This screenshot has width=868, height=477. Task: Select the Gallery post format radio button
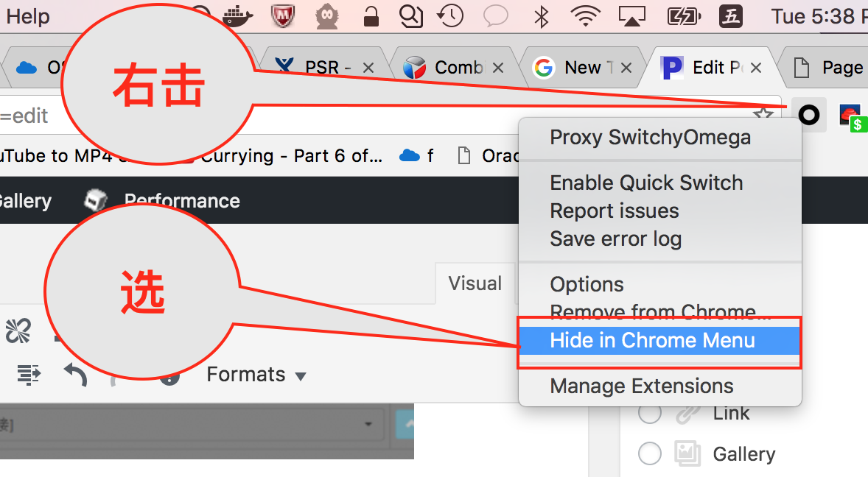click(x=650, y=453)
